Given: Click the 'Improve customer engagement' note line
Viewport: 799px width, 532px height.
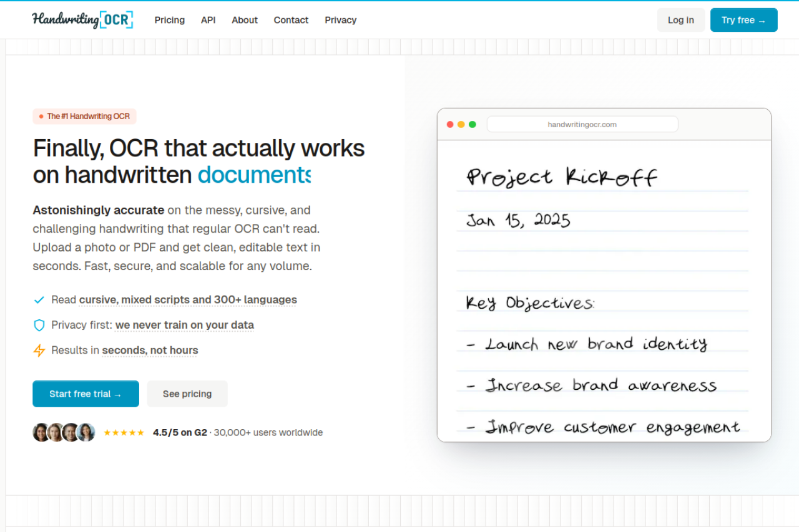Looking at the screenshot, I should point(603,427).
